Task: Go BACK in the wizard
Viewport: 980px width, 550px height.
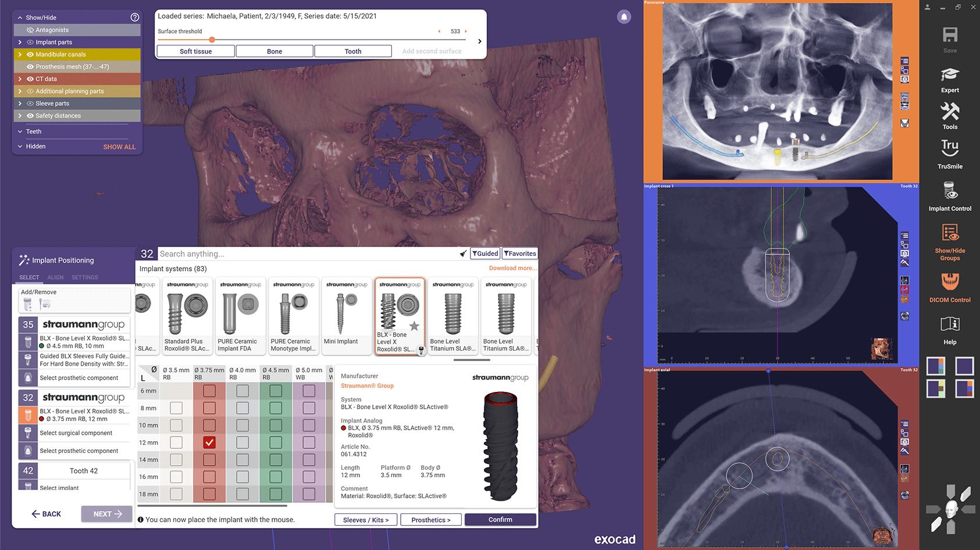Action: [x=47, y=514]
